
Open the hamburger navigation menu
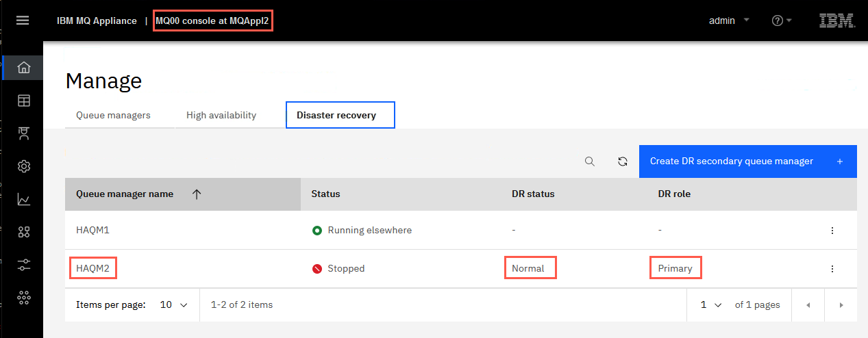pyautogui.click(x=23, y=21)
